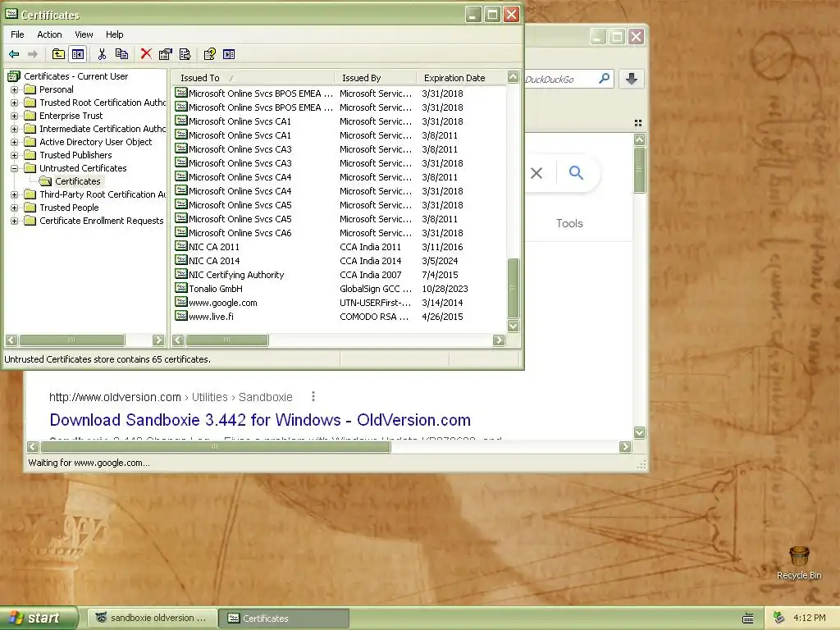
Task: Click the Back arrow in Certificates toolbar
Action: click(x=15, y=54)
